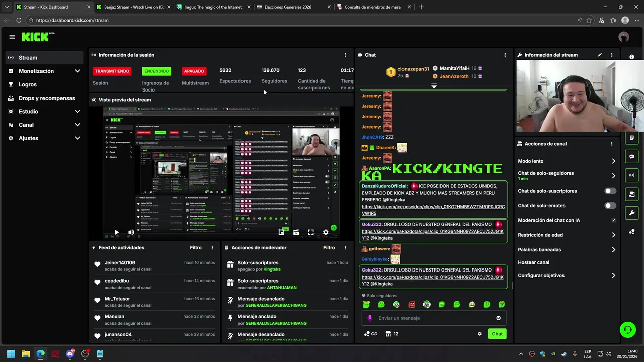This screenshot has width=644, height=362.
Task: Click the browser address bar URL
Action: [72, 20]
